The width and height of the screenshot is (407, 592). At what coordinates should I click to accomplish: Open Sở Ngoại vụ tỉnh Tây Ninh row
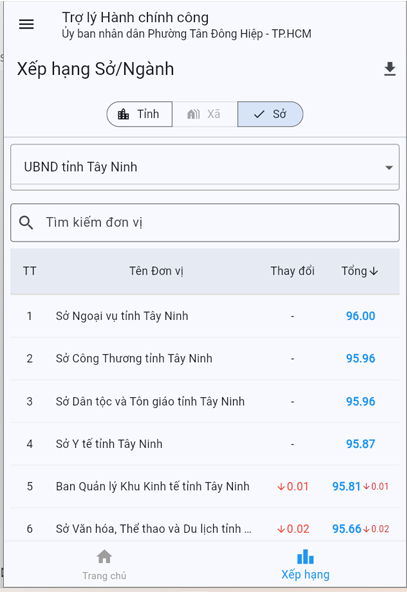[x=205, y=316]
